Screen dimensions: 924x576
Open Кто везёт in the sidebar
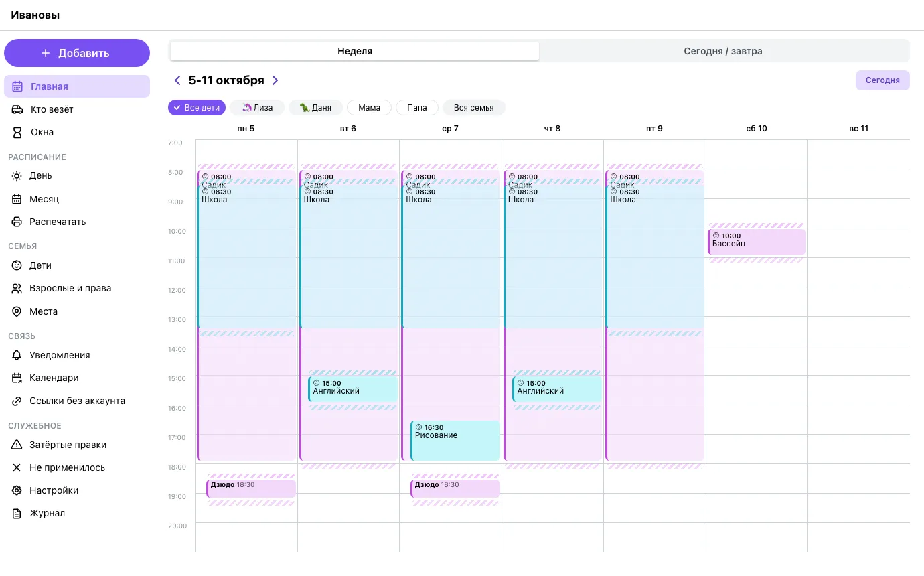pos(77,109)
